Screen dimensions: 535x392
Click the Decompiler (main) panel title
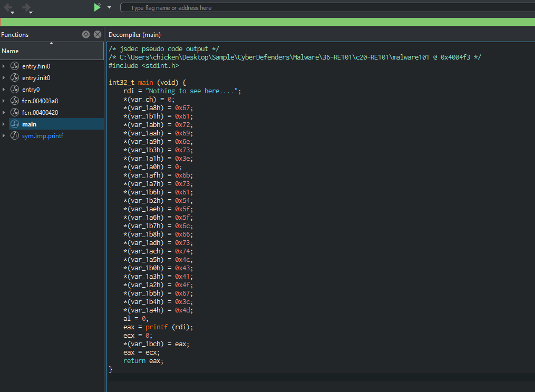point(134,35)
